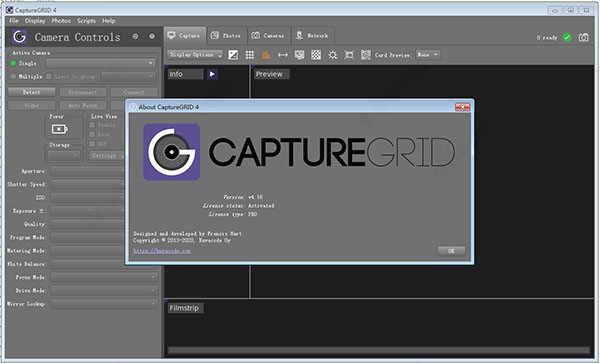This screenshot has height=364, width=600.
Task: Click the "0 ready" status text
Action: [x=547, y=38]
